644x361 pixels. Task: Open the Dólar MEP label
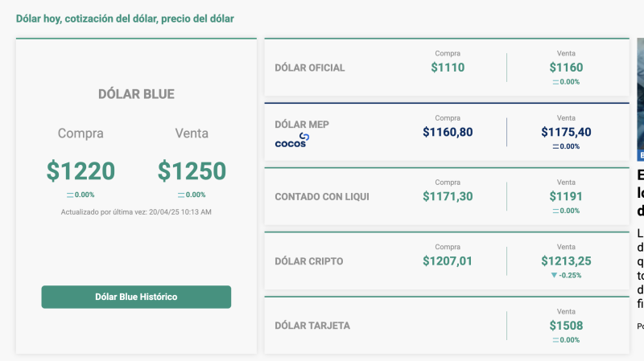click(x=302, y=125)
